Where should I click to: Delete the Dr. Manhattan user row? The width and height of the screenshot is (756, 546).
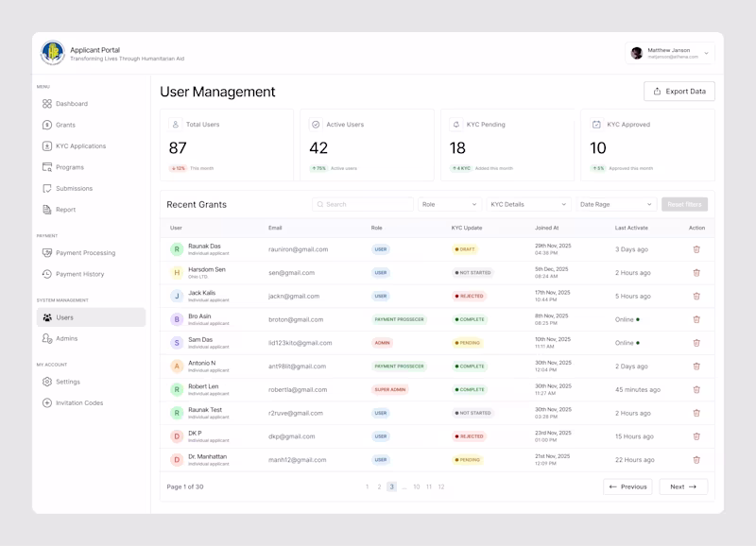pos(696,460)
